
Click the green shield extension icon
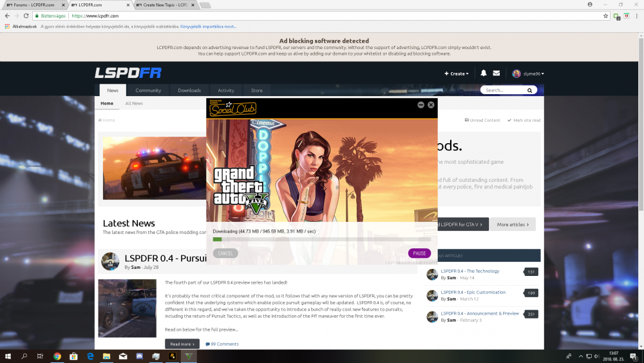[x=616, y=16]
